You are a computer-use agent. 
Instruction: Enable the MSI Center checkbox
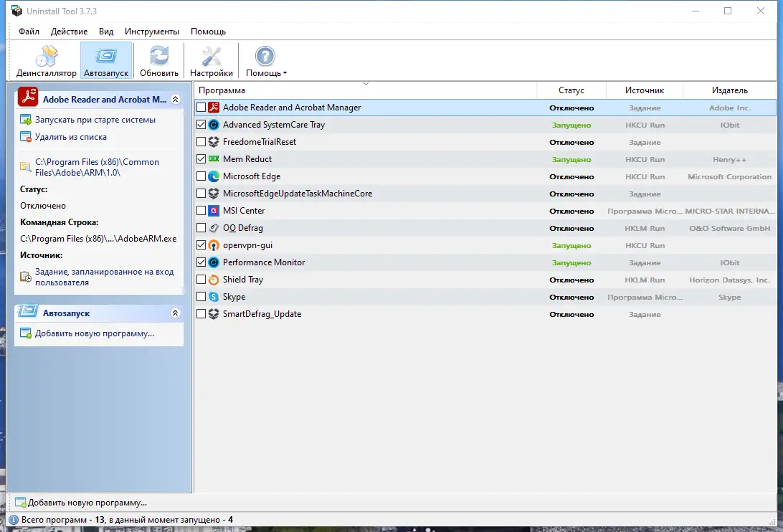tap(201, 211)
